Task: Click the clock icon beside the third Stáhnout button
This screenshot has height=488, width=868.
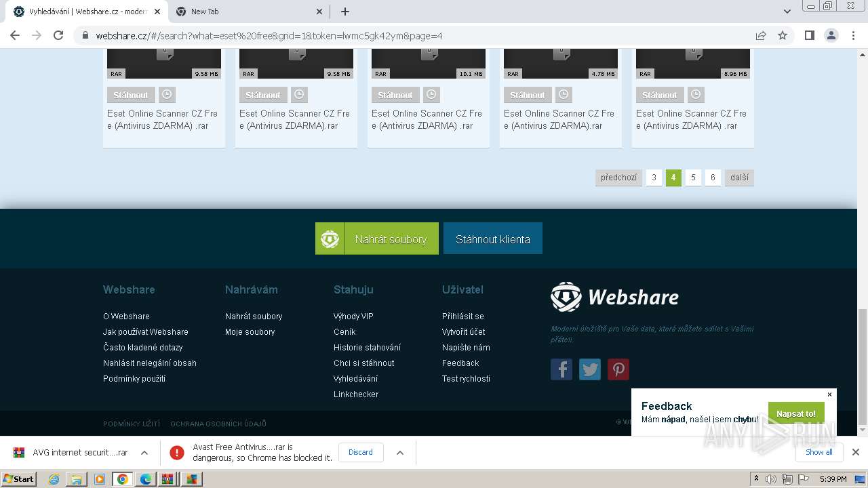Action: [x=431, y=95]
